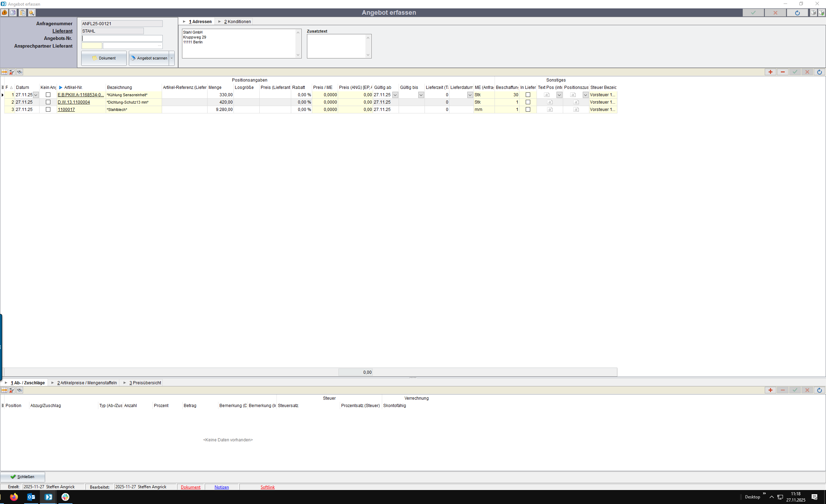
Task: Switch to 2 Konditionen tab
Action: point(237,22)
